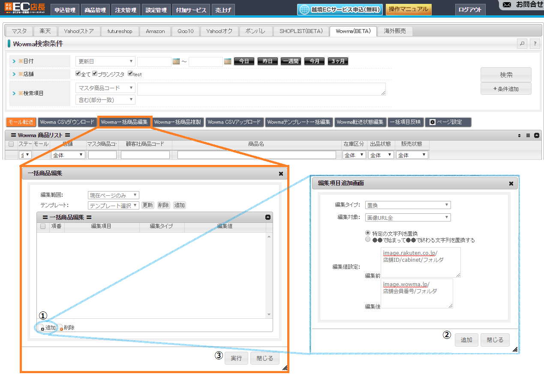Open the 売上げ menu

coord(223,10)
